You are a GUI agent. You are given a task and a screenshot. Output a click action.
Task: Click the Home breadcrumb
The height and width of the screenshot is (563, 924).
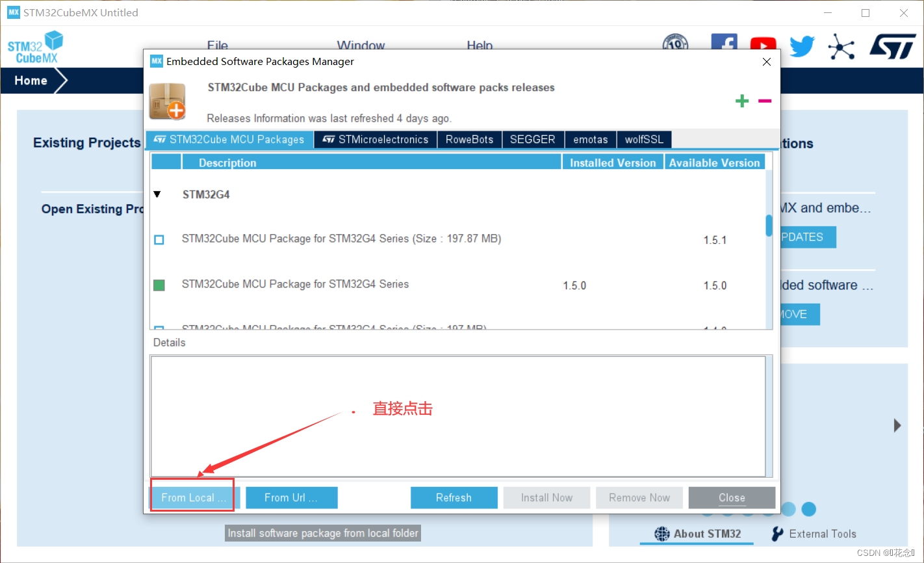(x=31, y=81)
